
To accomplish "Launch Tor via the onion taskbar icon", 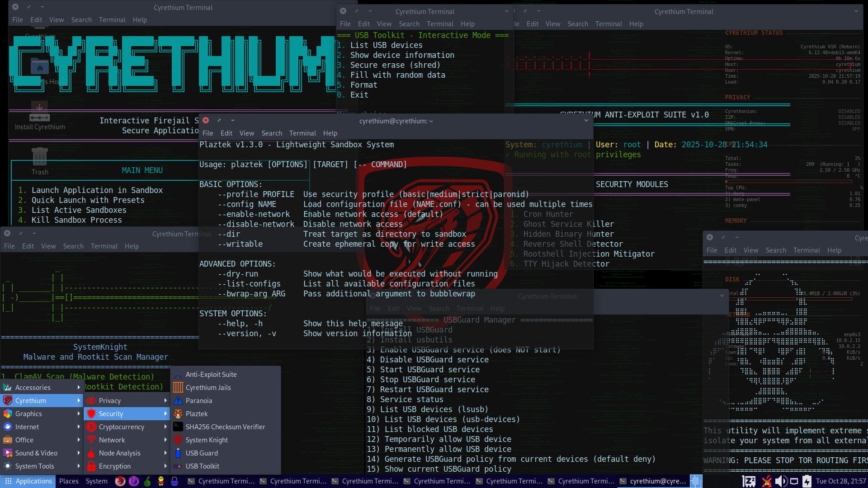I will pyautogui.click(x=147, y=481).
